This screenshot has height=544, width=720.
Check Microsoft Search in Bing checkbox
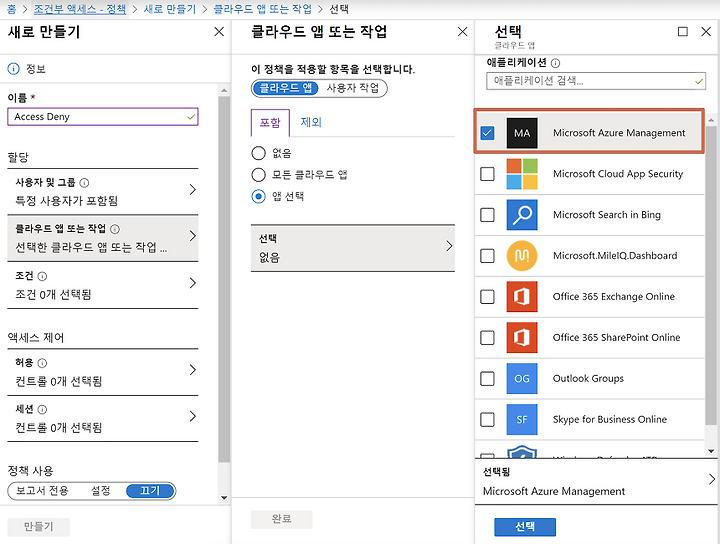pyautogui.click(x=487, y=215)
